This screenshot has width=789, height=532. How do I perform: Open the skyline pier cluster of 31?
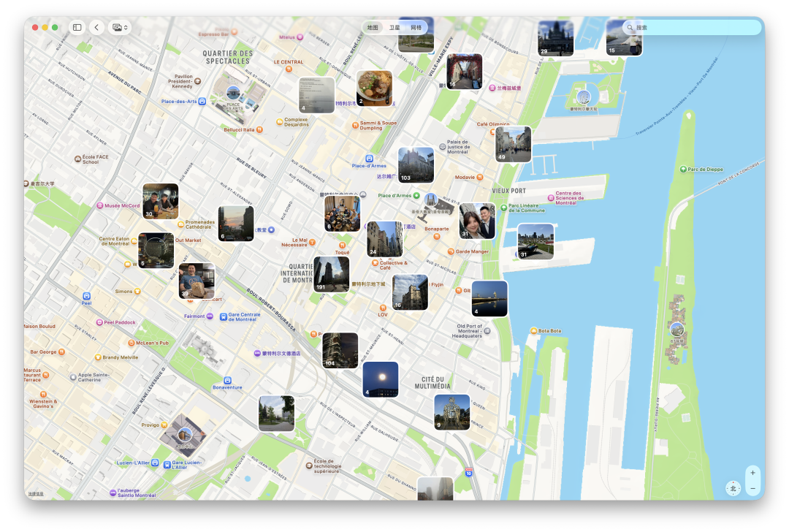click(x=536, y=242)
